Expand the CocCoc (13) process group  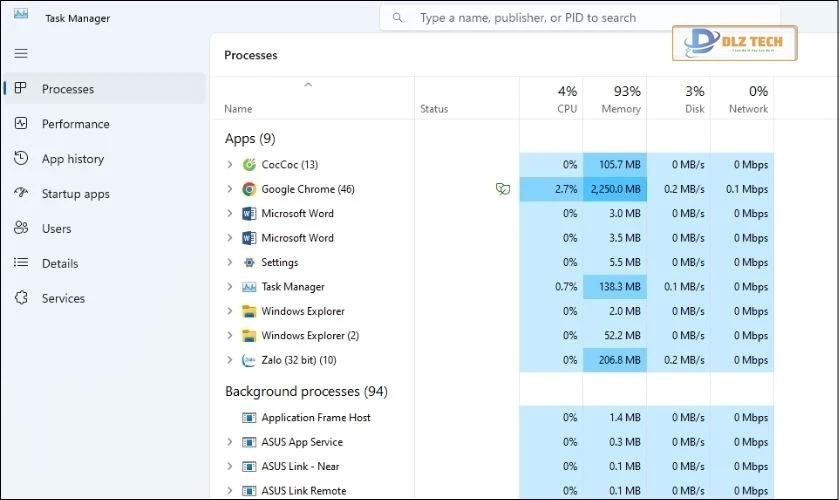click(230, 165)
